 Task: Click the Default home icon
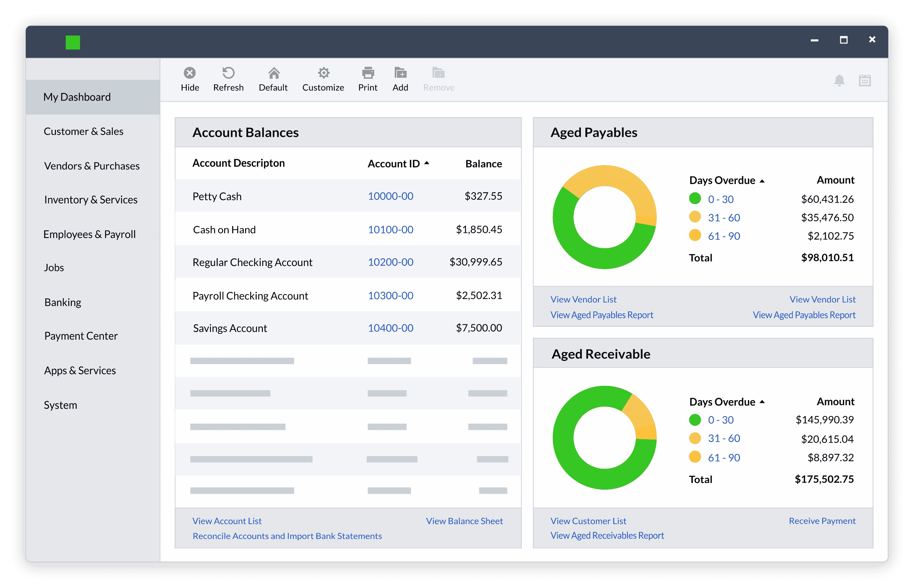[x=273, y=73]
